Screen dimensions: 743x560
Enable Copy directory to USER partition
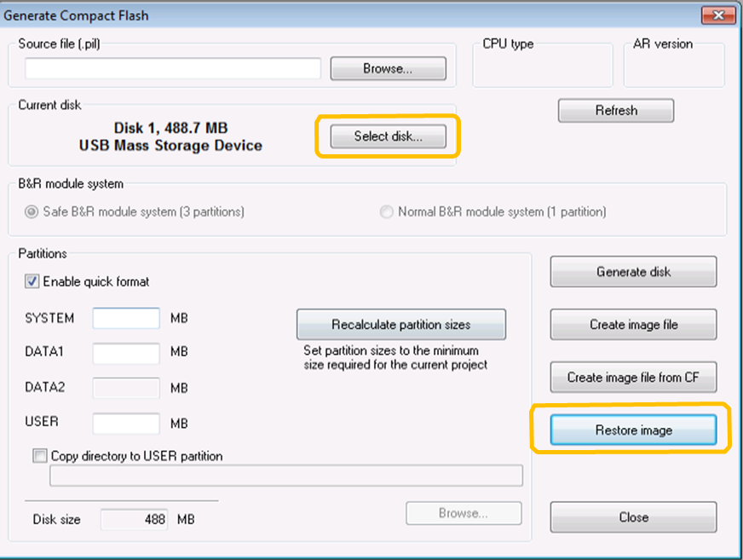39,456
